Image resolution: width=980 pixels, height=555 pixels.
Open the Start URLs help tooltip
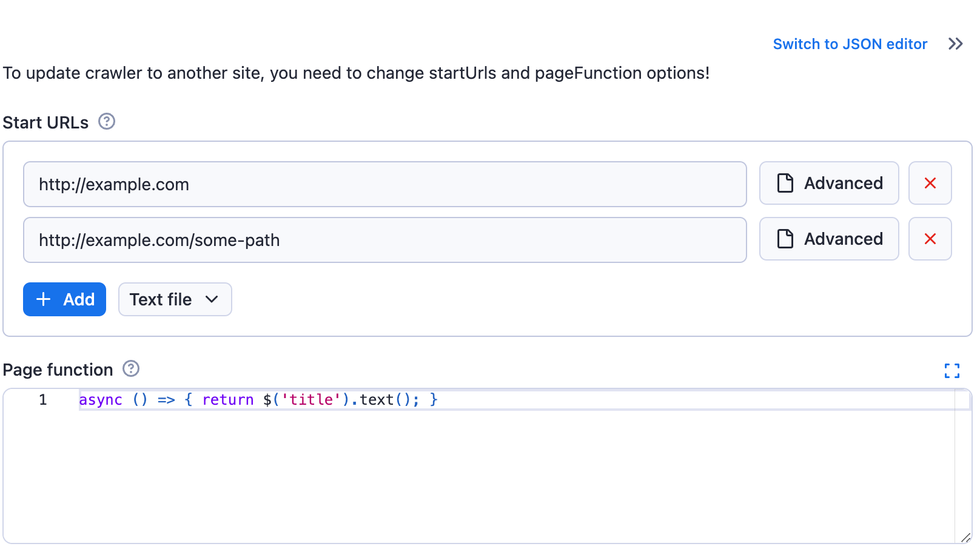click(x=107, y=122)
